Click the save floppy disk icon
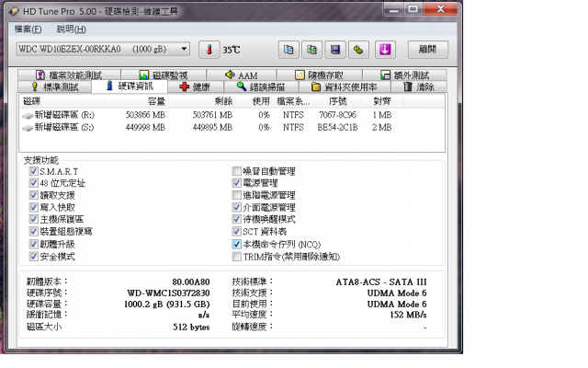 (334, 50)
